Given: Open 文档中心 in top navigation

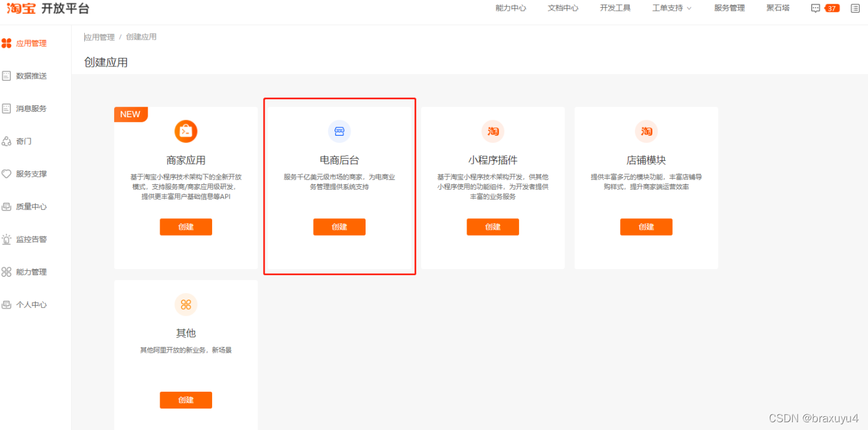Looking at the screenshot, I should [563, 8].
